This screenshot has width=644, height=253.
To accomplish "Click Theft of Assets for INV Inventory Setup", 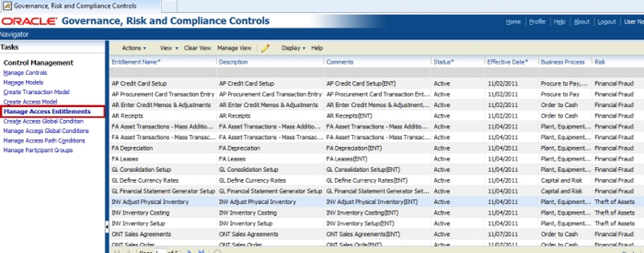I will pos(615,223).
